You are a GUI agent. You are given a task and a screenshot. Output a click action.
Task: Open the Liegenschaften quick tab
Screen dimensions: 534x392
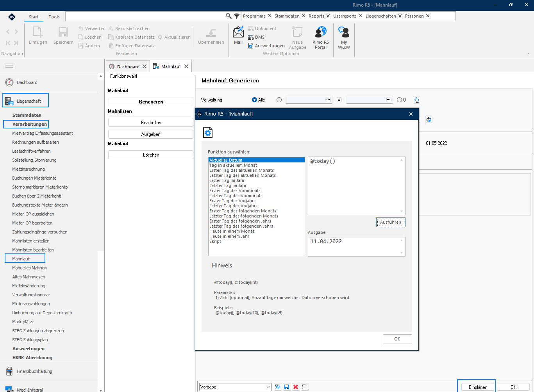381,16
